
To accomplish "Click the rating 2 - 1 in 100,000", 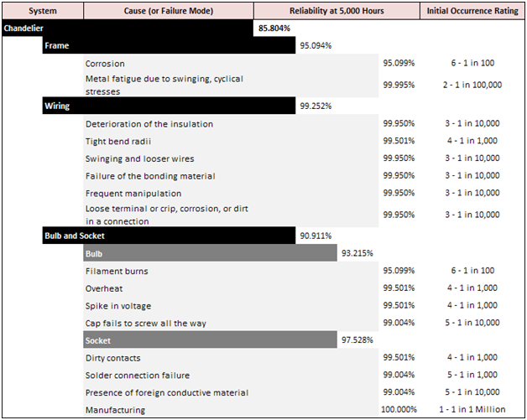I will [472, 85].
